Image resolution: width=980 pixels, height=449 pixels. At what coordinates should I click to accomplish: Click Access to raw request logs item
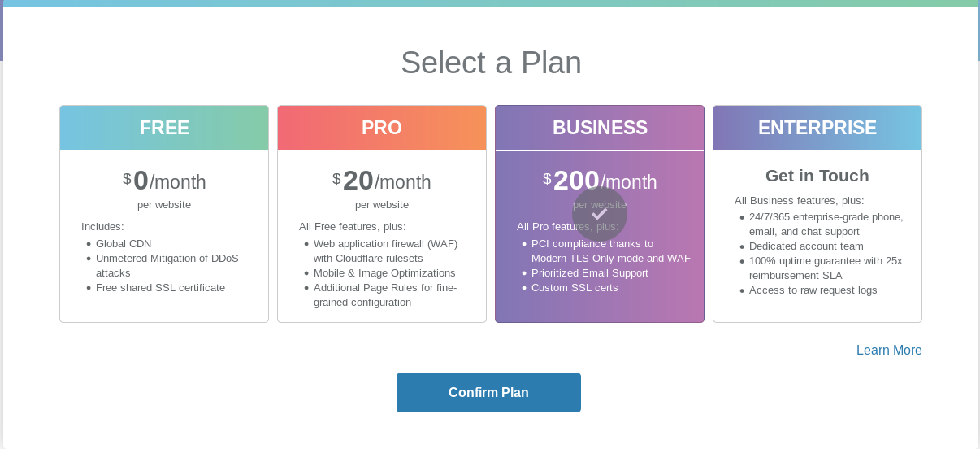pos(813,290)
